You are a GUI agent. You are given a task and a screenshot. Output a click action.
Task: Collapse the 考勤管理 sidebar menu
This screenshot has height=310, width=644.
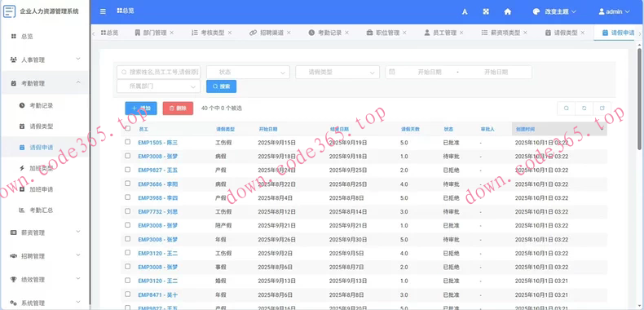tap(44, 83)
